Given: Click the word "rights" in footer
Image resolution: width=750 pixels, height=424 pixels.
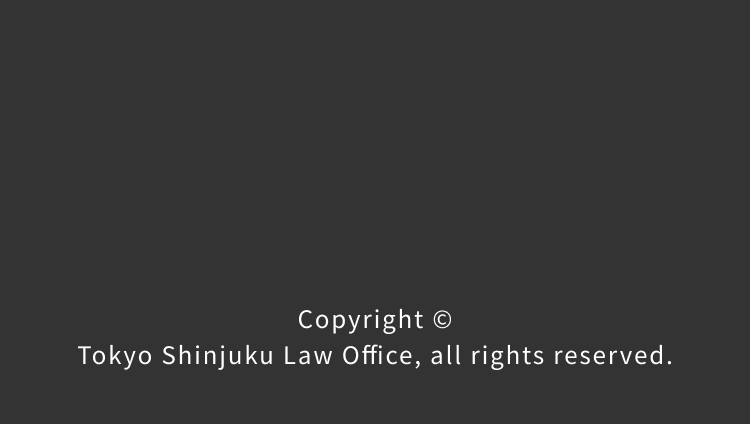Looking at the screenshot, I should coord(507,357).
